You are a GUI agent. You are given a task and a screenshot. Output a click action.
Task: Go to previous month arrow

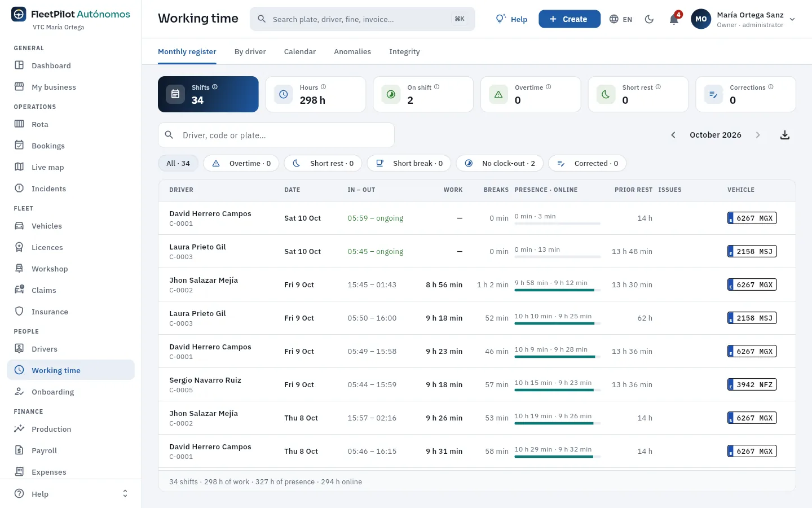pos(673,135)
